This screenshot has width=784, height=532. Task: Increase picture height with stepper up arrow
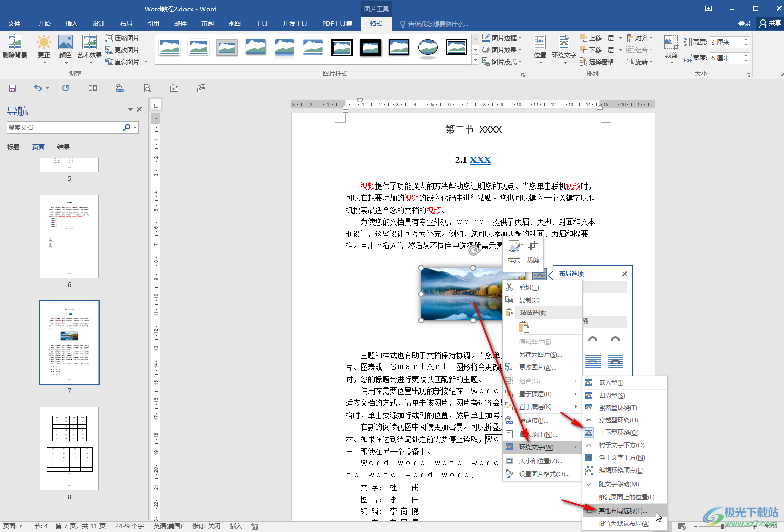tap(746, 39)
